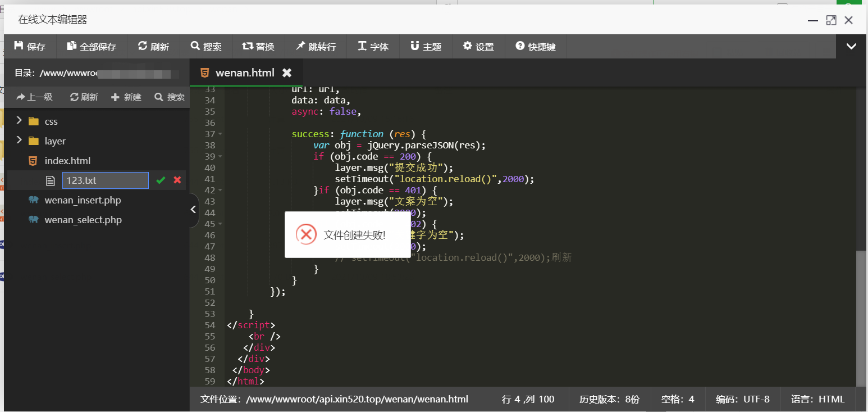Fold code at line 42
Image resolution: width=868 pixels, height=412 pixels.
coord(220,190)
